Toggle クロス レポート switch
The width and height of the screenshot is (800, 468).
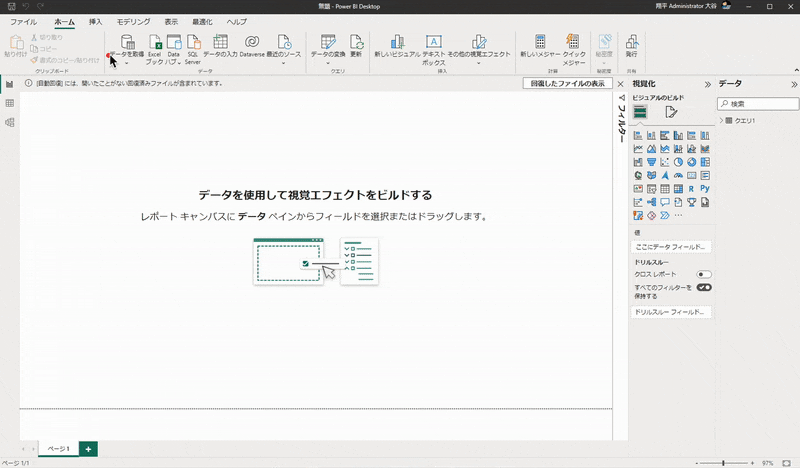704,274
